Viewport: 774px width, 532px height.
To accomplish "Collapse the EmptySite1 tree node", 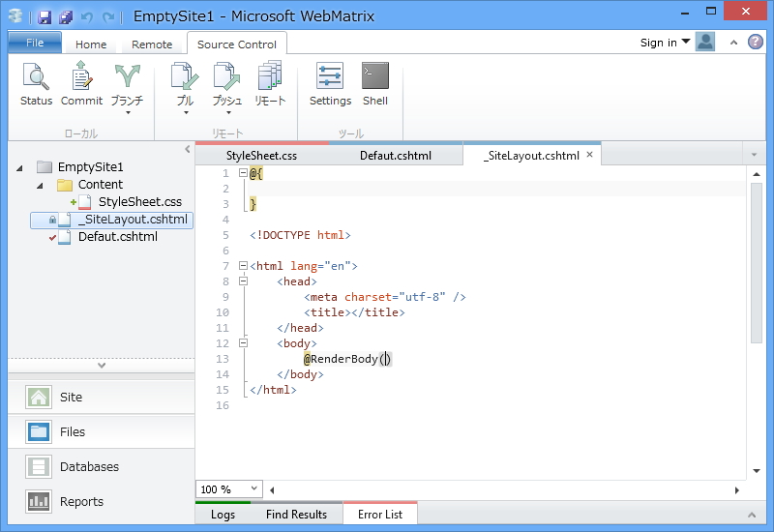I will 19,168.
